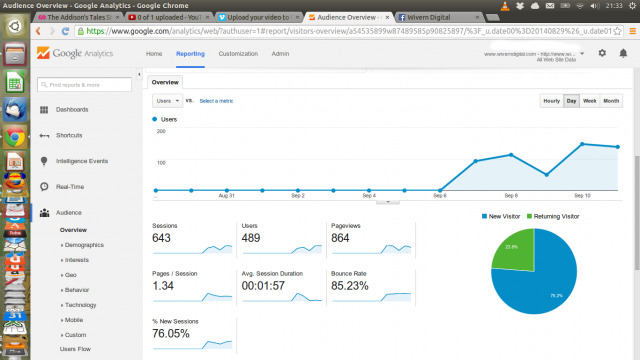Click the Audience people icon
Viewport: 640px width, 360px height.
(x=44, y=213)
